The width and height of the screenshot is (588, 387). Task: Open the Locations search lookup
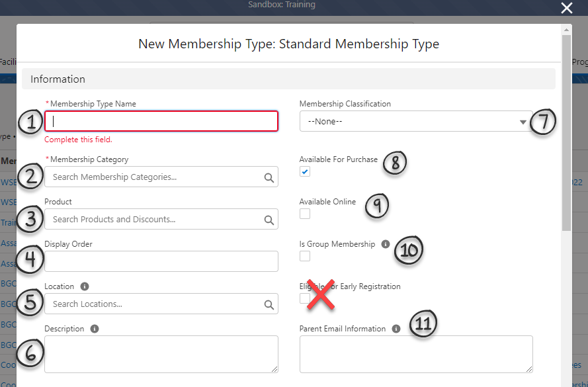[x=269, y=304]
